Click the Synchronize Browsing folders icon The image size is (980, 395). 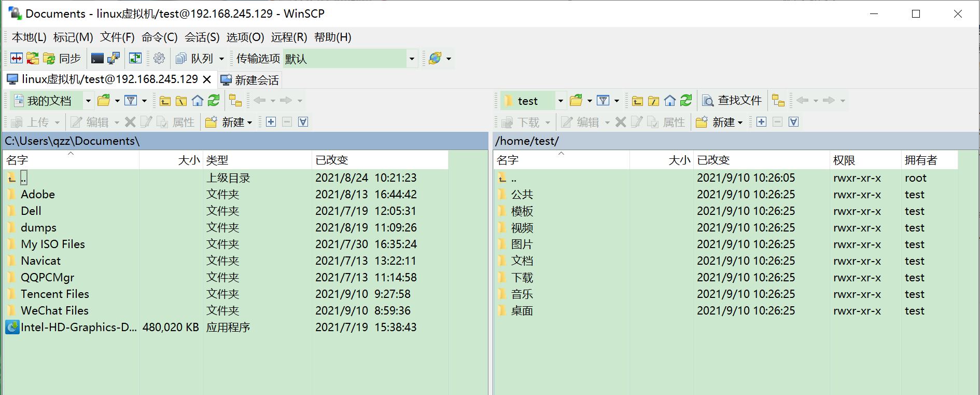pyautogui.click(x=33, y=58)
